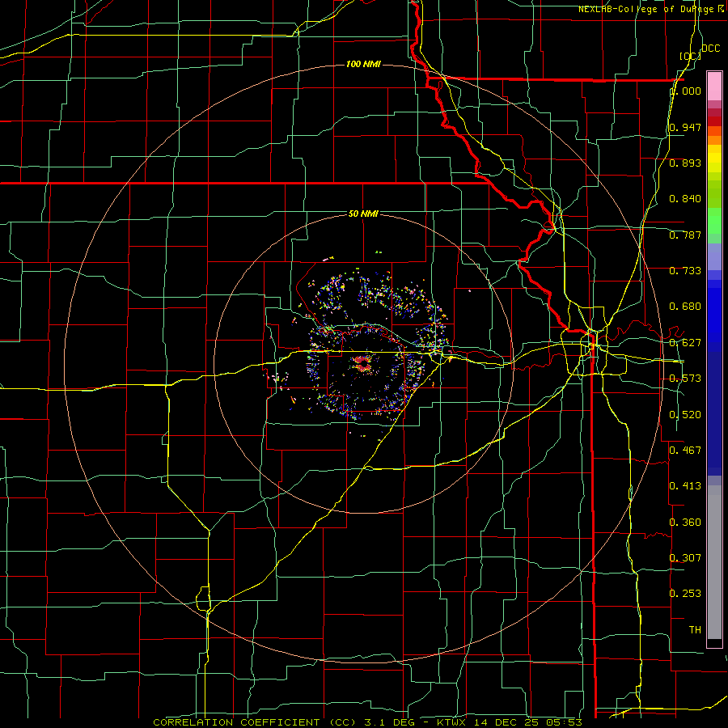Click the 100 NMI range ring label
Screen dimensions: 728x728
pos(363,64)
